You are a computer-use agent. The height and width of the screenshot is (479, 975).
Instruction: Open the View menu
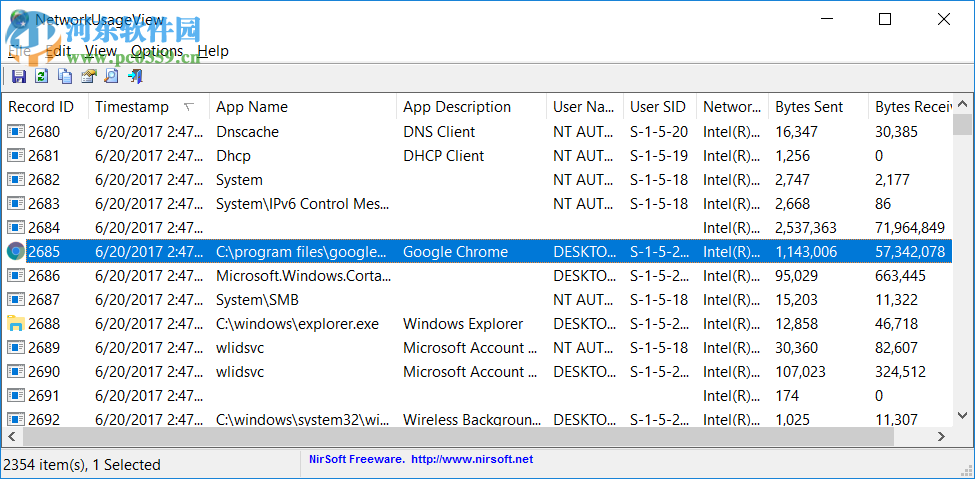point(101,51)
